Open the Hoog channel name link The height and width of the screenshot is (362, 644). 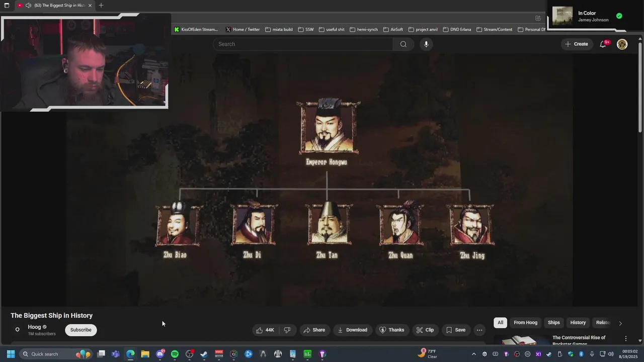pos(34,327)
